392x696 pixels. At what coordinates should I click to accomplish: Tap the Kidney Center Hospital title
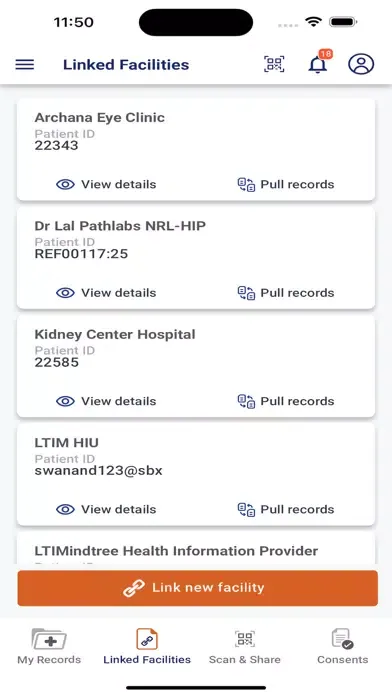tap(115, 334)
